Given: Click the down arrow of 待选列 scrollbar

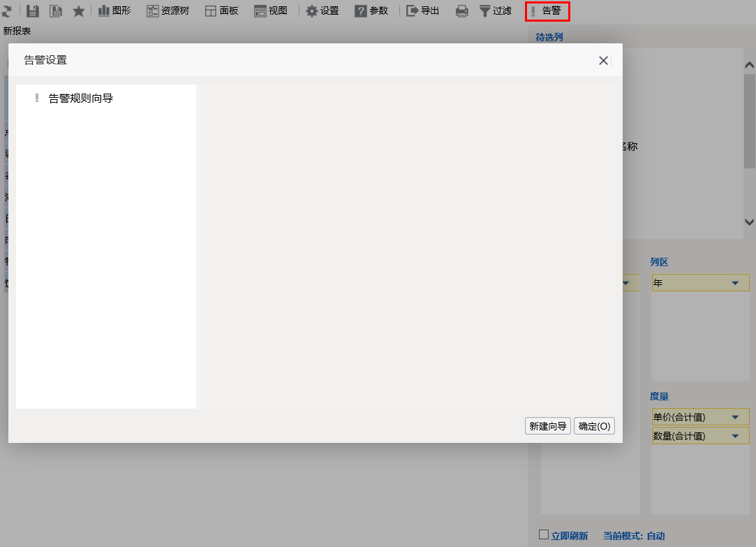Looking at the screenshot, I should coord(749,222).
